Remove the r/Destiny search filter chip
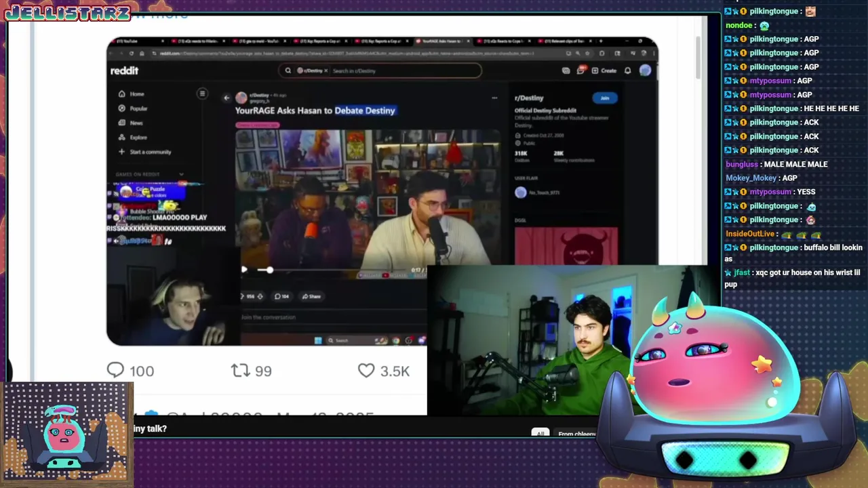Screen dimensions: 868x488 point(325,70)
